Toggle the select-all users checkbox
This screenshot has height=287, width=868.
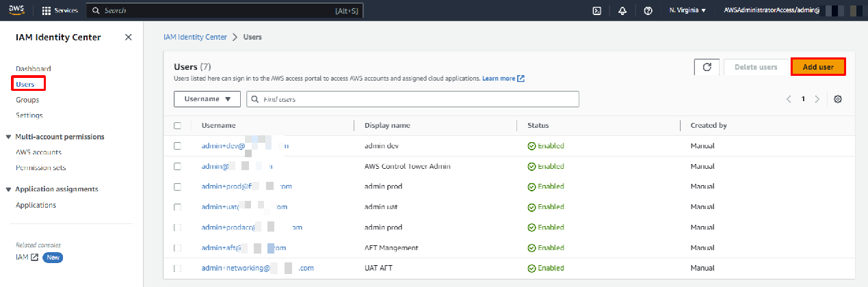[x=178, y=126]
